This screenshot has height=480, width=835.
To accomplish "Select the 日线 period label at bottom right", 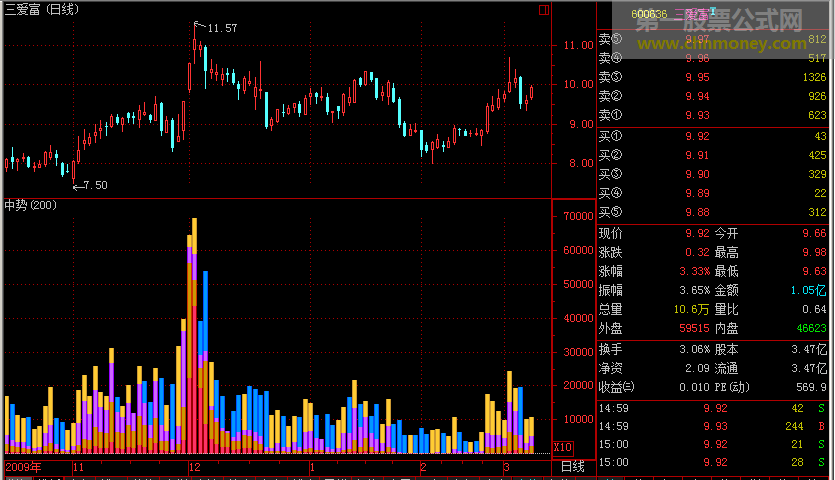I will pyautogui.click(x=572, y=467).
